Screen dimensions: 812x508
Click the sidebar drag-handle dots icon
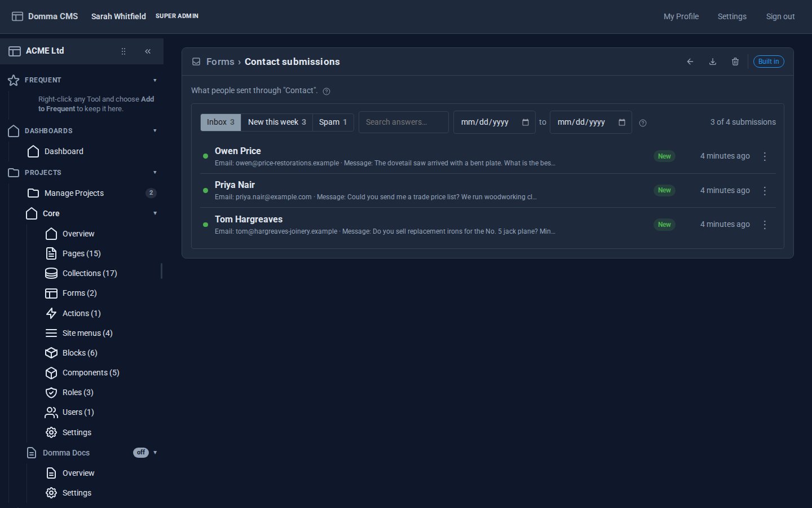[x=123, y=51]
